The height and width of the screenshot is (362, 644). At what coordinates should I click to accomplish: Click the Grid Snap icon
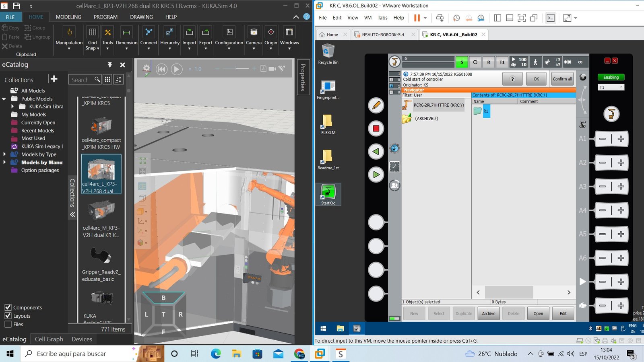coord(92,32)
